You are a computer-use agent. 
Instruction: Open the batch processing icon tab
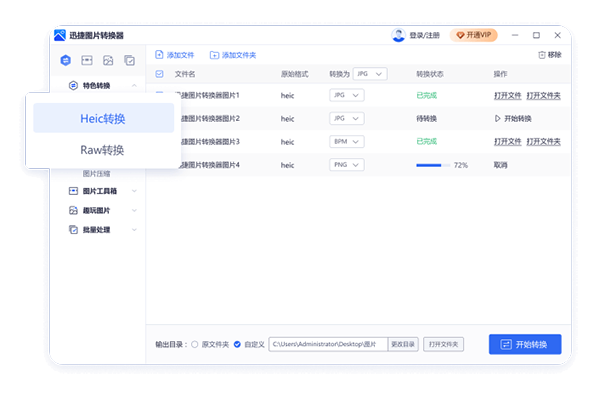coord(129,60)
